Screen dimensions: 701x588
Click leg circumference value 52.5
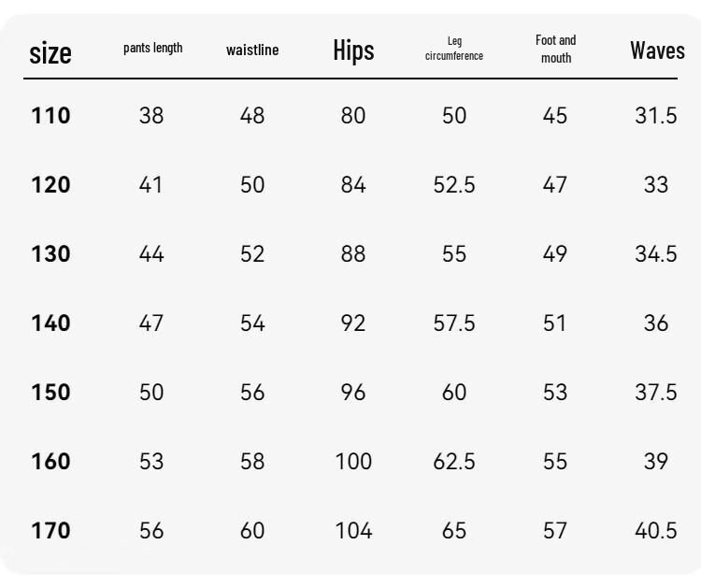(454, 185)
